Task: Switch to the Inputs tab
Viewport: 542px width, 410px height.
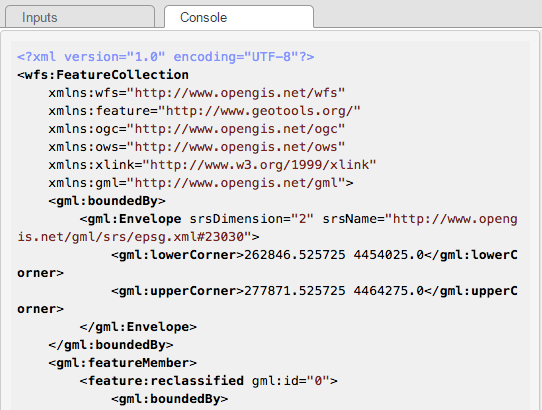Action: point(80,17)
